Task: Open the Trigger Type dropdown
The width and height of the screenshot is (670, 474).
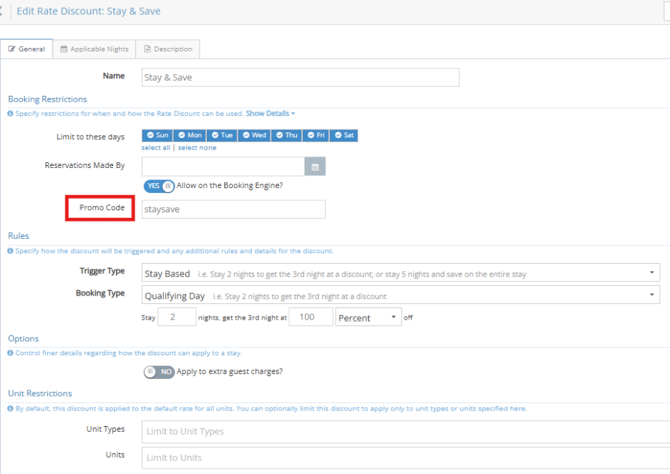Action: (x=400, y=273)
